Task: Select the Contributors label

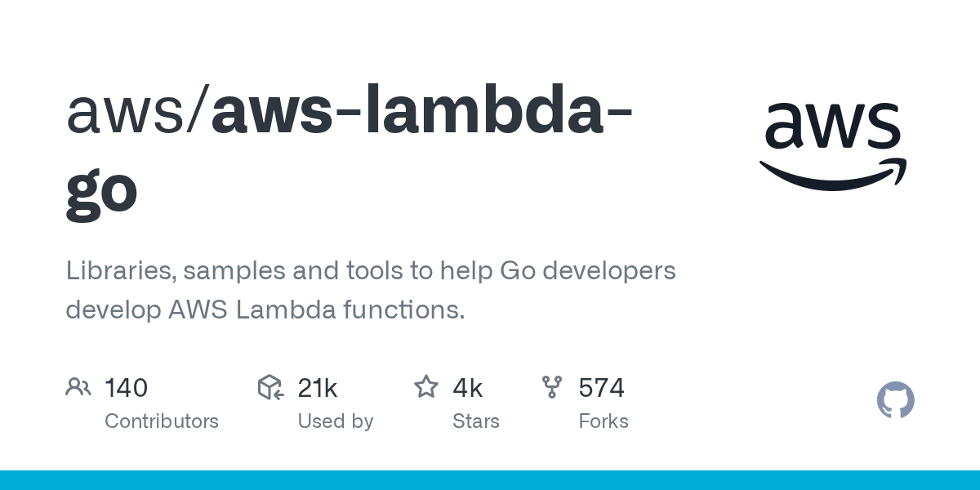Action: pyautogui.click(x=162, y=421)
